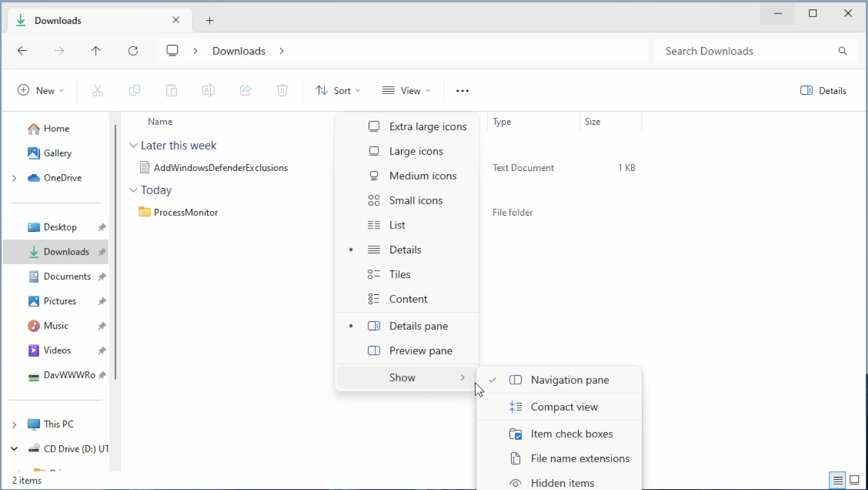
Task: Collapse the Later this week group
Action: [x=133, y=145]
